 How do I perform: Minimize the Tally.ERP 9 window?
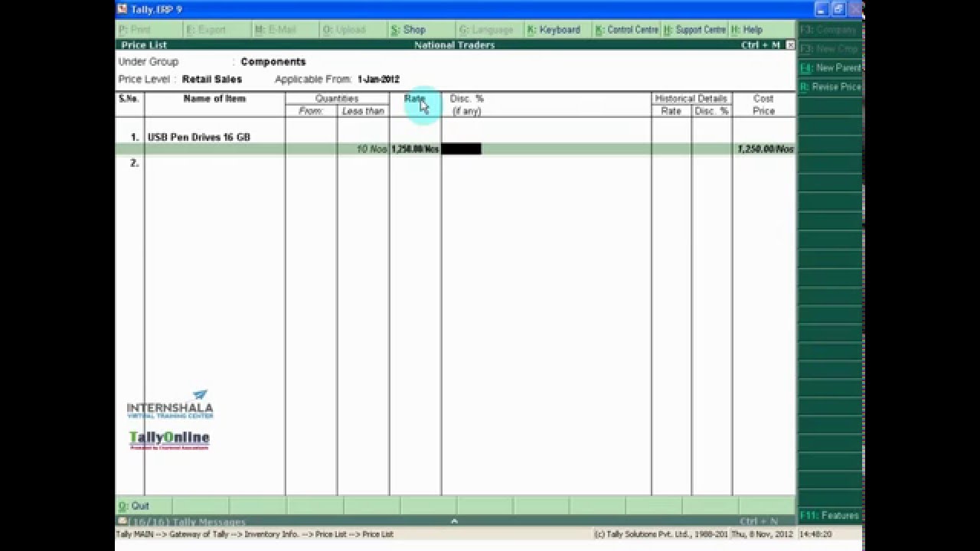(x=822, y=9)
